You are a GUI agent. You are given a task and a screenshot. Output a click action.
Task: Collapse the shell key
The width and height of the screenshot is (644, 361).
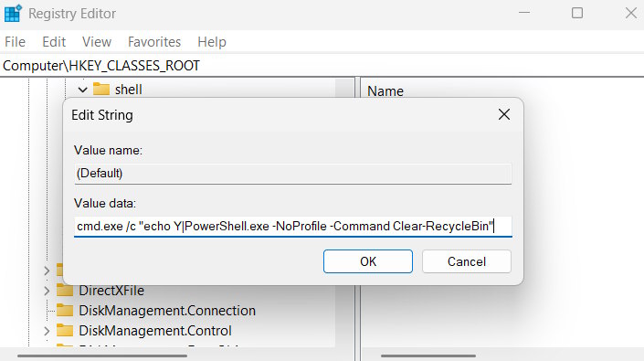[82, 90]
